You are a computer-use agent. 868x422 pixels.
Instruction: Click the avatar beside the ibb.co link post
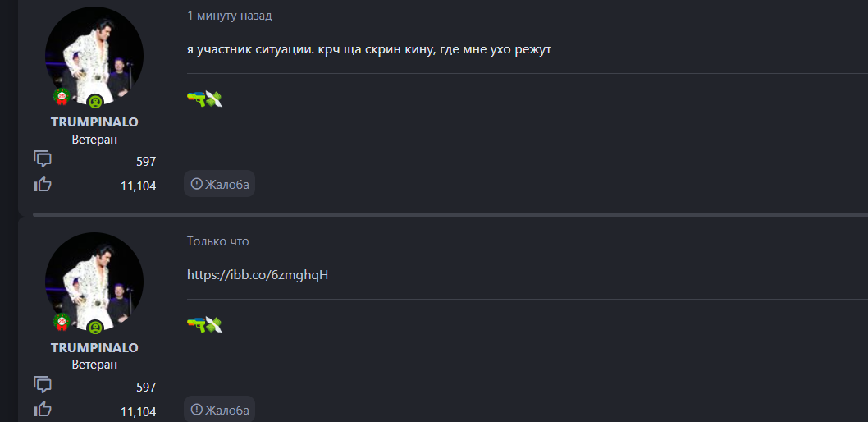click(x=94, y=282)
